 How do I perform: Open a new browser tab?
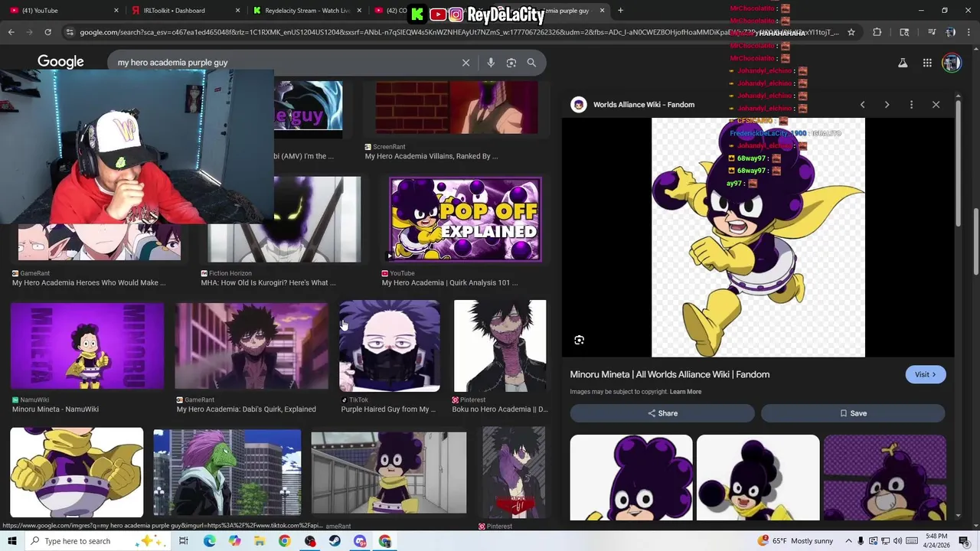620,11
